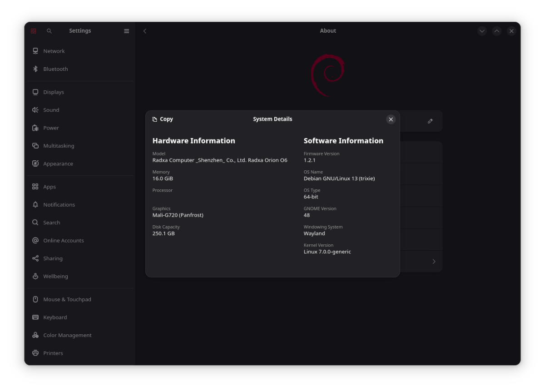545x392 pixels.
Task: Click the Bluetooth icon in sidebar
Action: pos(35,69)
